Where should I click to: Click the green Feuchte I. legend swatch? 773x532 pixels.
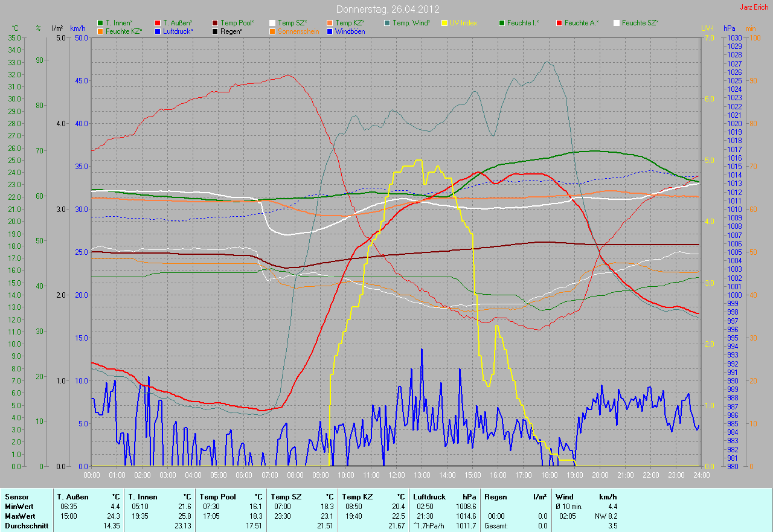click(502, 23)
